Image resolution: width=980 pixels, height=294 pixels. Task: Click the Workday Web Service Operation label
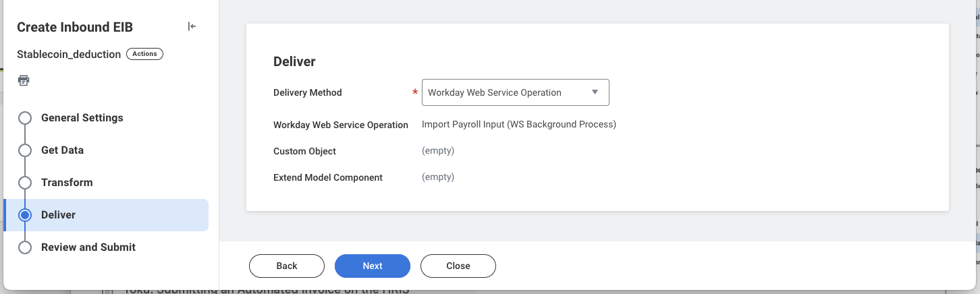(341, 125)
